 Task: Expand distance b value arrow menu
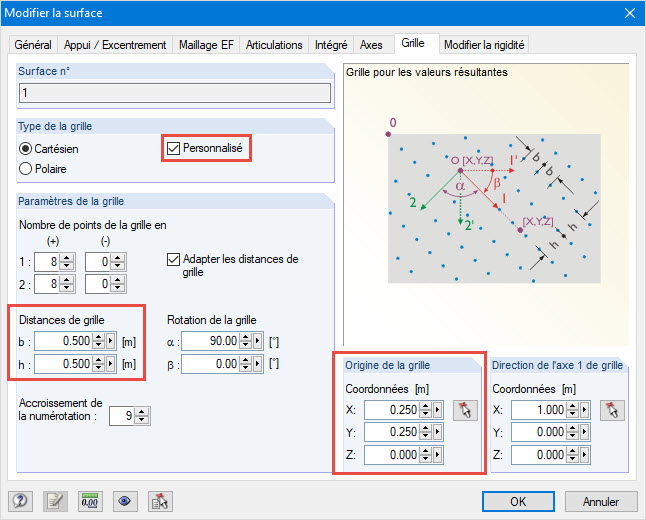(110, 341)
